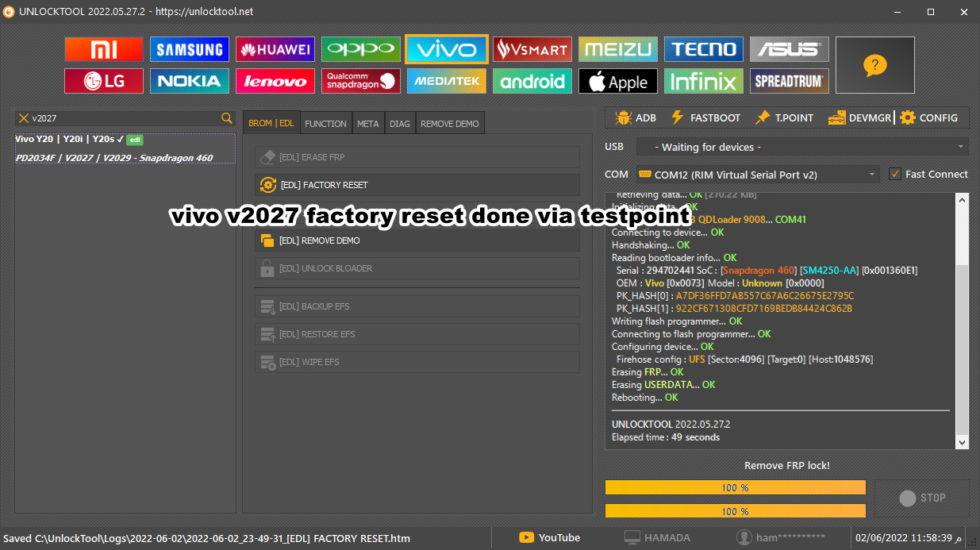980x550 pixels.
Task: Click [EDL] WIPE EFS
Action: [417, 362]
